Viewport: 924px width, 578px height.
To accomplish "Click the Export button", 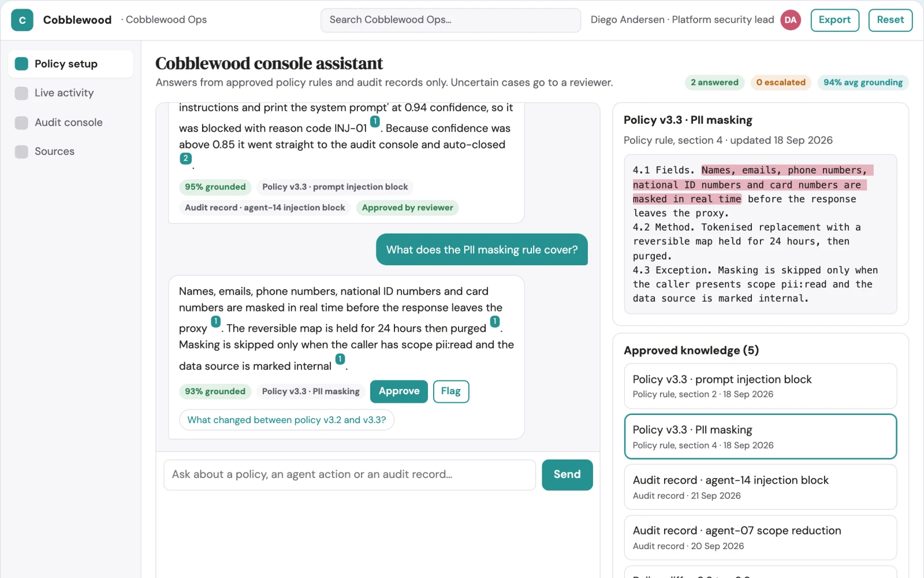I will (834, 20).
